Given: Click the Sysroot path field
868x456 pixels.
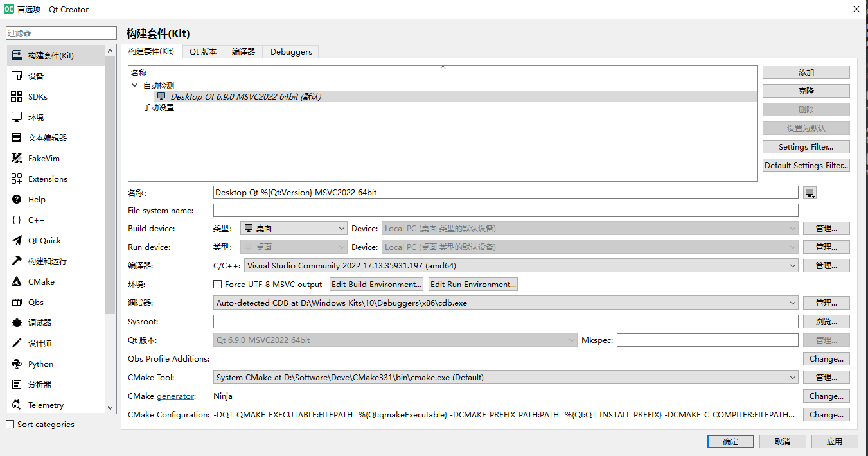Looking at the screenshot, I should (x=506, y=321).
